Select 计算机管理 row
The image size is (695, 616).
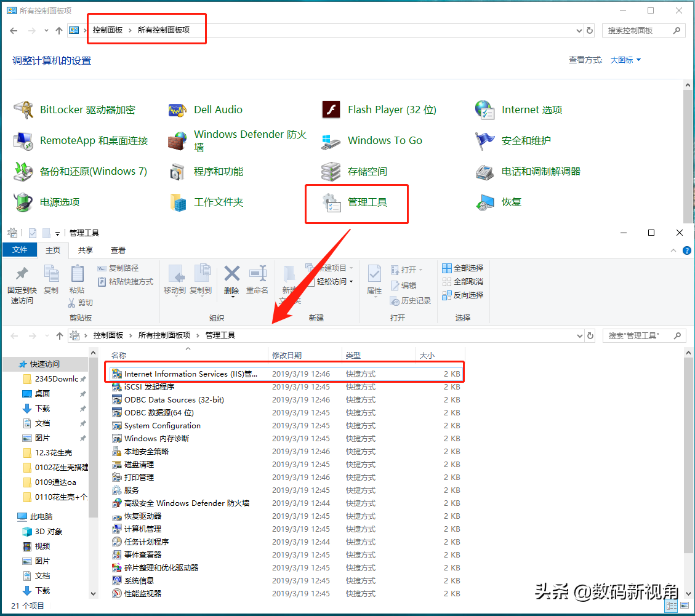tap(284, 529)
